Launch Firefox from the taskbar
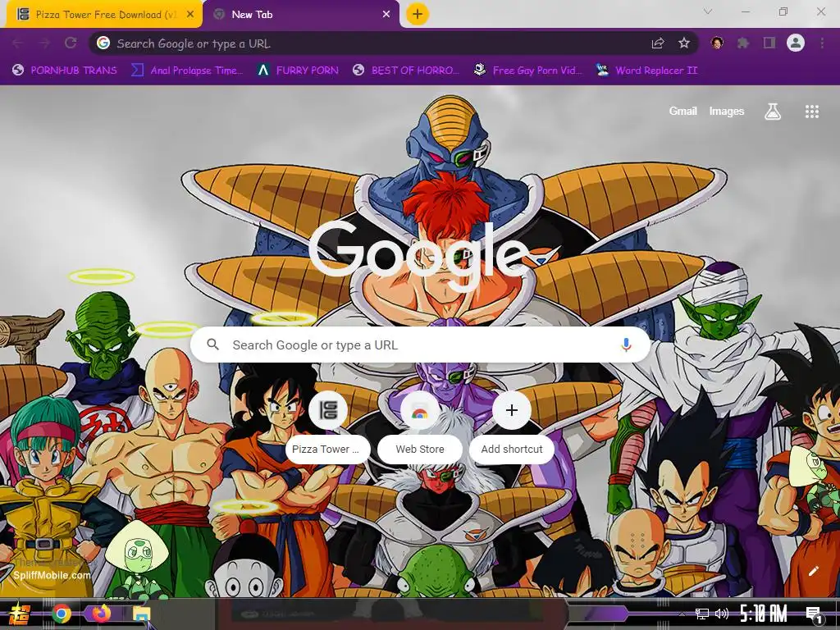 tap(101, 614)
